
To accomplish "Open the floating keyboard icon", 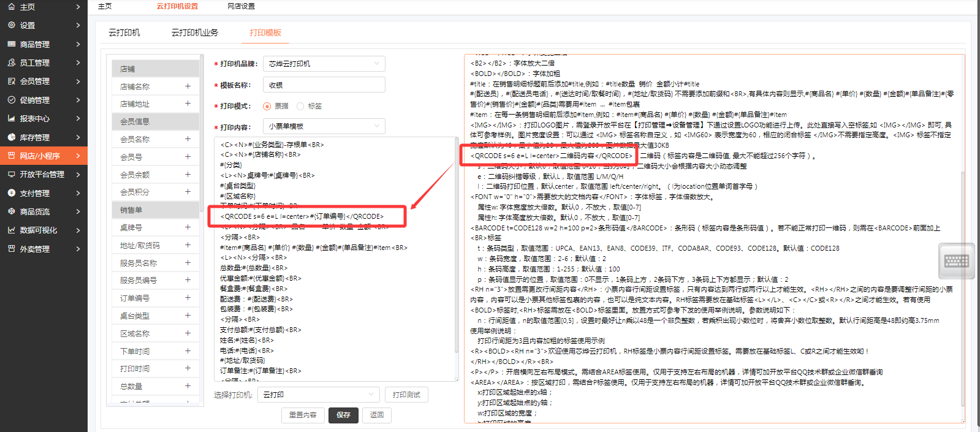I will 956,262.
